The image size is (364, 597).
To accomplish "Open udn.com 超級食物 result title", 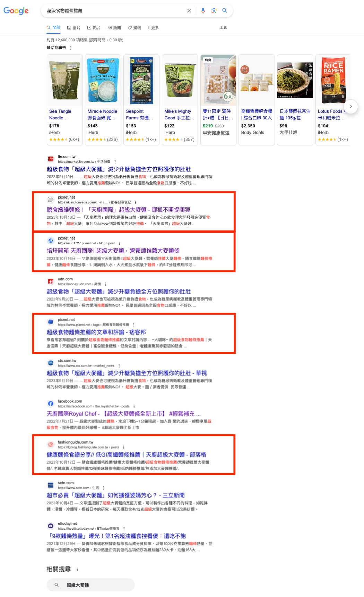I will tap(119, 292).
